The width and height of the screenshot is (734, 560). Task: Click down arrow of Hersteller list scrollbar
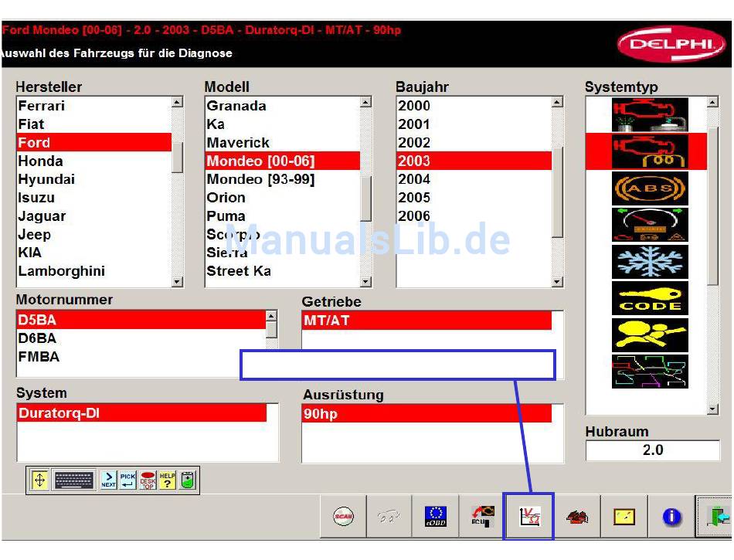tap(177, 282)
